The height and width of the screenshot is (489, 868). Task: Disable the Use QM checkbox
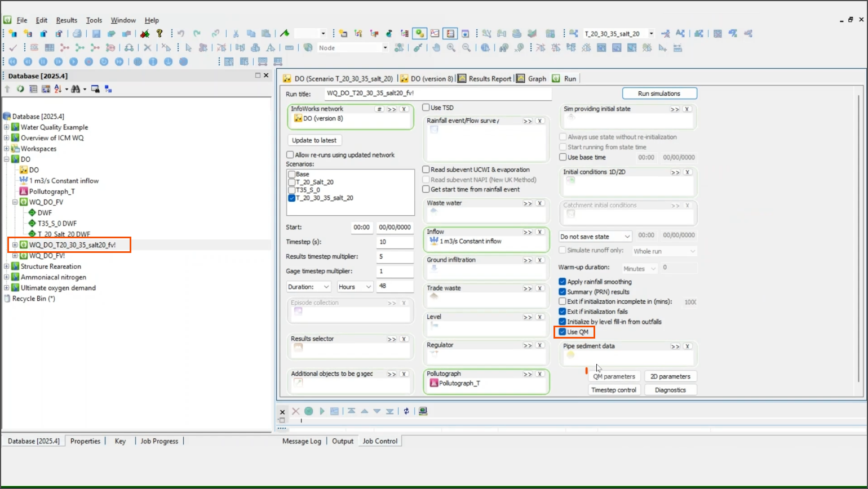click(x=562, y=332)
